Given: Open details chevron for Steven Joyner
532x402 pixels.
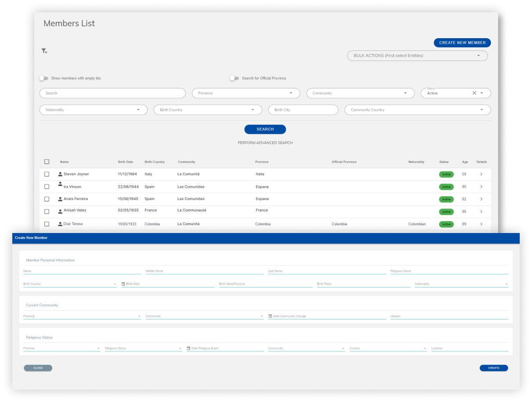Looking at the screenshot, I should (x=482, y=174).
